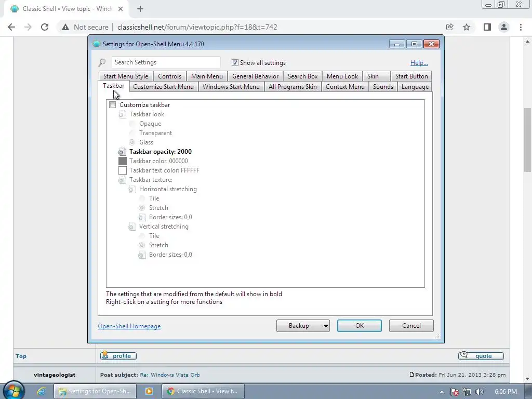Click the Search Settings input field
Image resolution: width=532 pixels, height=399 pixels.
[166, 62]
